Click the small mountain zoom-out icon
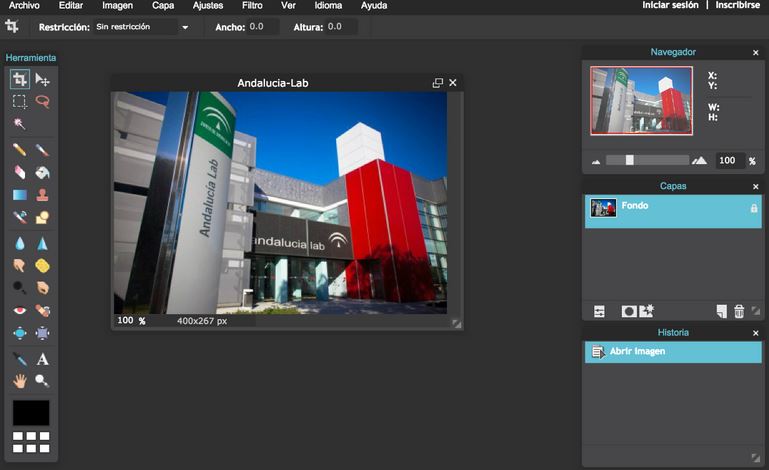This screenshot has width=769, height=470. 596,161
